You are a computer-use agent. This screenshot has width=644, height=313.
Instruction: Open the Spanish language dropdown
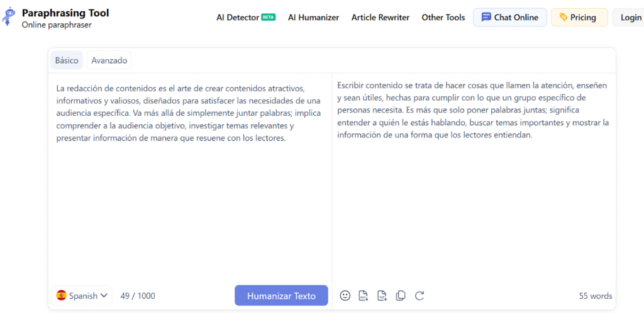coord(82,295)
